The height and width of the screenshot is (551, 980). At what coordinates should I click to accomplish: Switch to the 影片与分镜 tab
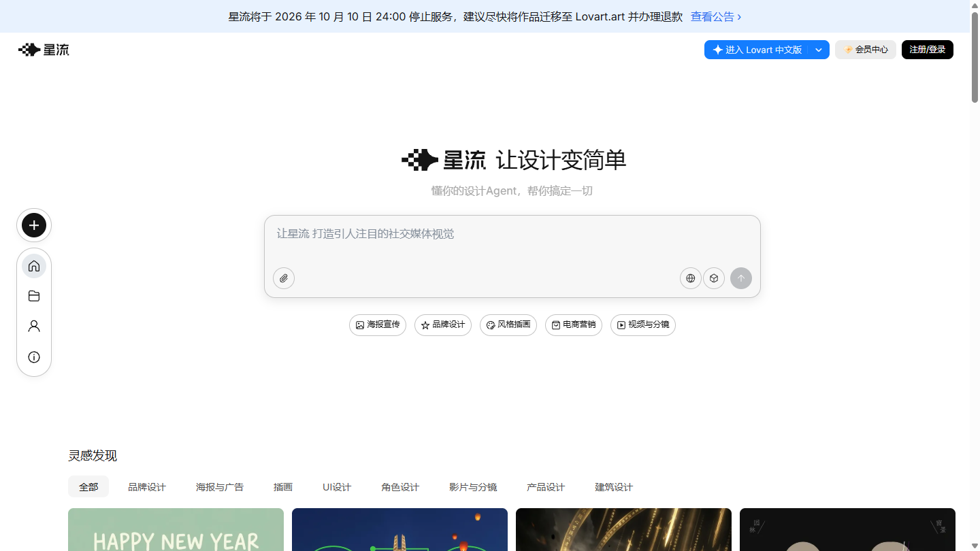click(x=473, y=487)
